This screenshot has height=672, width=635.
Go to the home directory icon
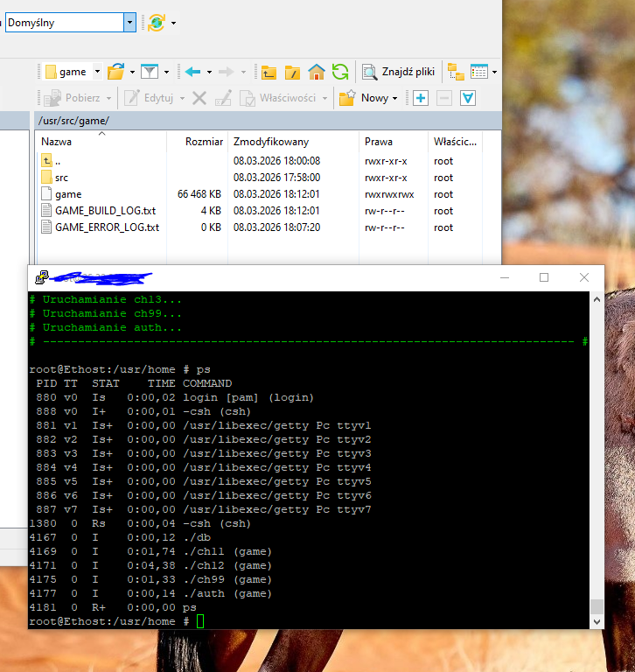click(x=317, y=72)
